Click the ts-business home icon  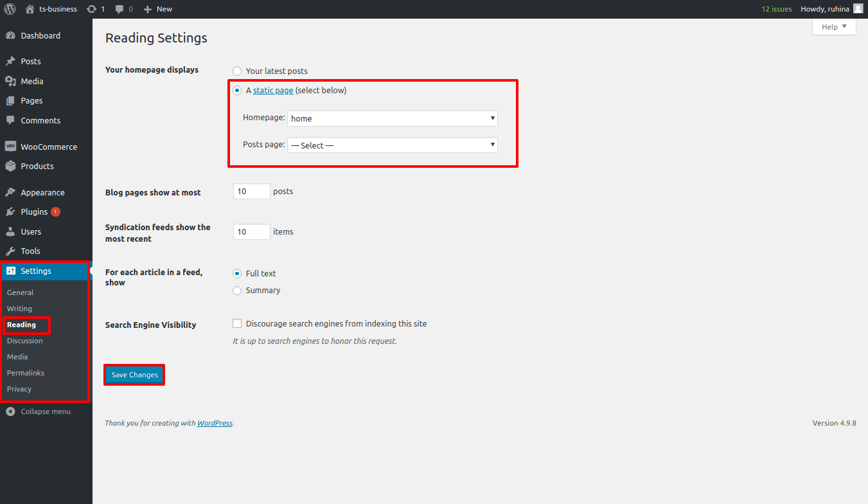30,9
